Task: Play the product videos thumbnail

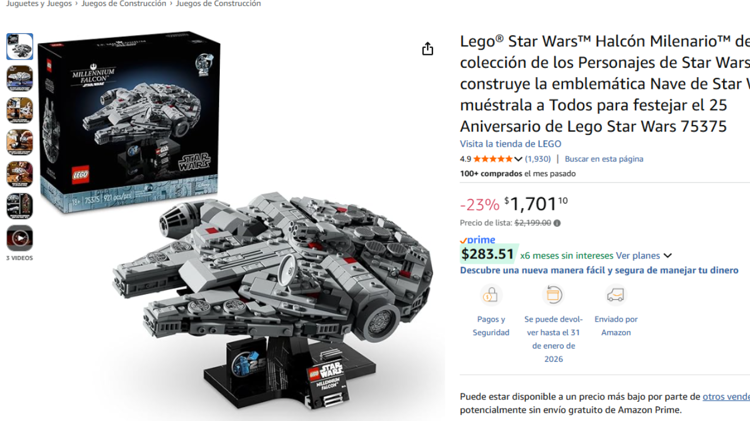Action: click(20, 238)
